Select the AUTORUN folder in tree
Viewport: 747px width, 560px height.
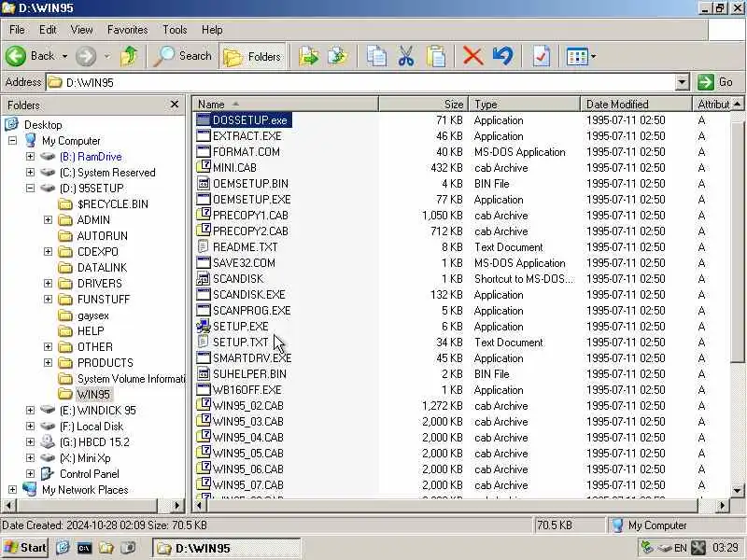103,236
